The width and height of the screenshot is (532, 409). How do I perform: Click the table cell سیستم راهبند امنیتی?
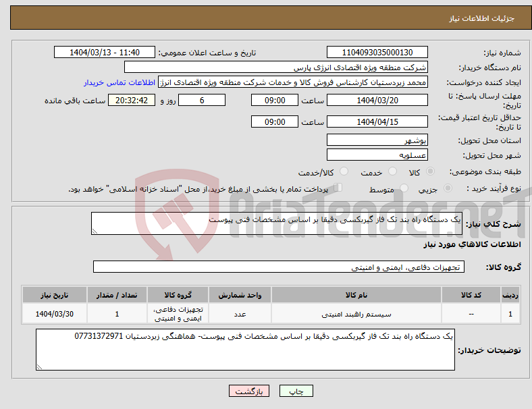356,315
